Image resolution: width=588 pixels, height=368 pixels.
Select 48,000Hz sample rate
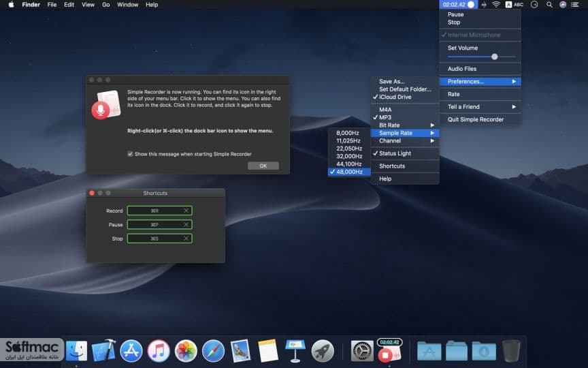pyautogui.click(x=349, y=172)
